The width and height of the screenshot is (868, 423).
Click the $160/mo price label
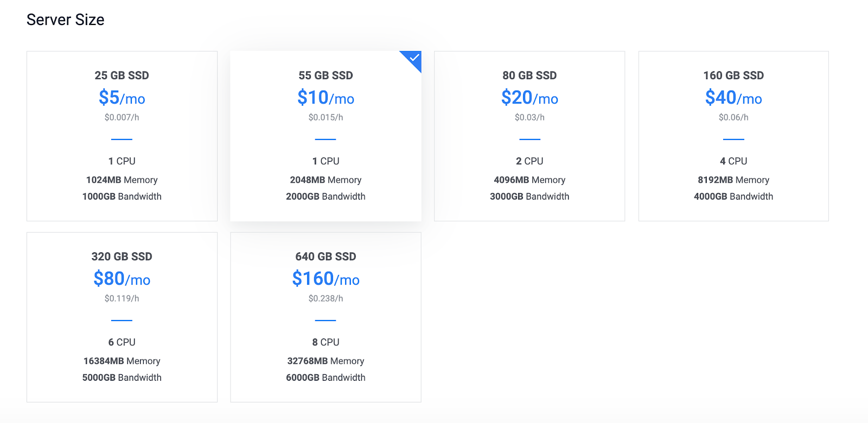325,279
